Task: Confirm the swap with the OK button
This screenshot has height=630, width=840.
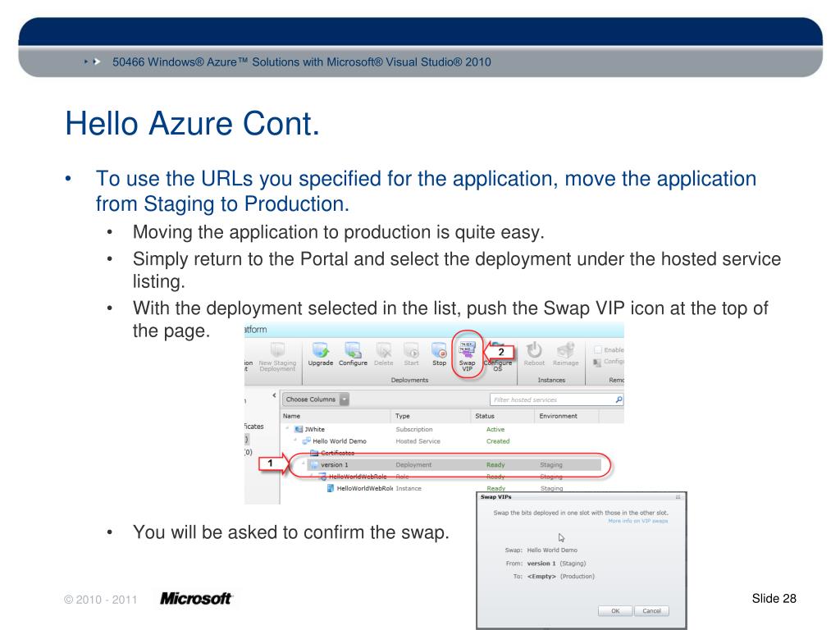Action: point(615,610)
